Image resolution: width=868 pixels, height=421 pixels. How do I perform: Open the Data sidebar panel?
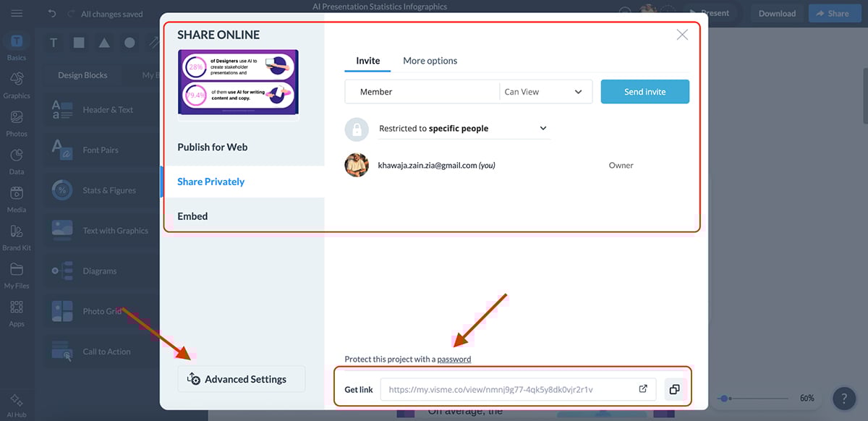coord(17,160)
